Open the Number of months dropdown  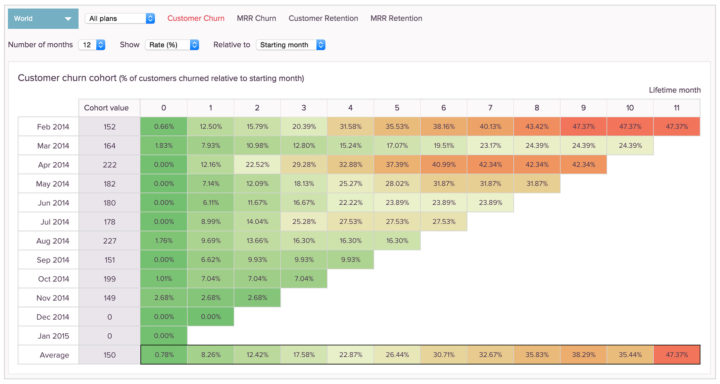[x=92, y=45]
